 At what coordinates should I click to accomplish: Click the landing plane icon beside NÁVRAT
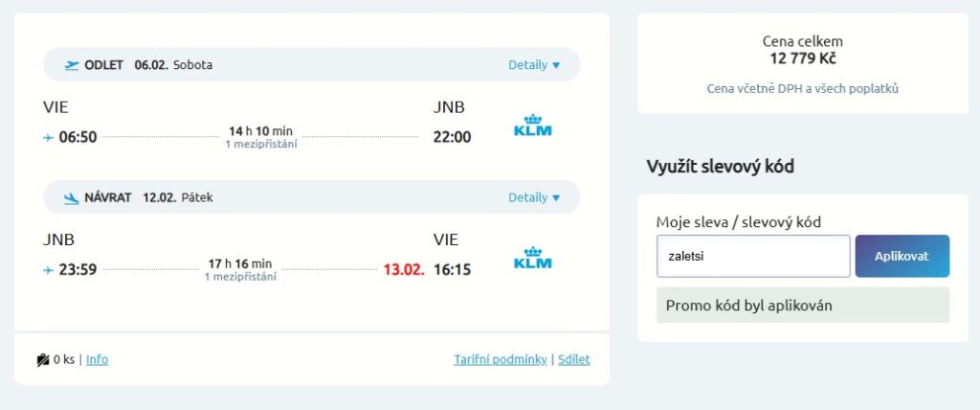(72, 198)
